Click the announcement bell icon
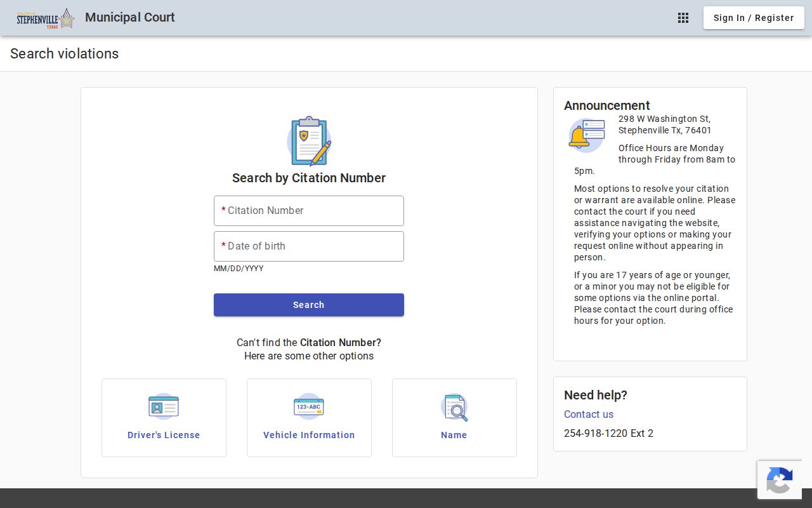The width and height of the screenshot is (812, 508). point(586,135)
